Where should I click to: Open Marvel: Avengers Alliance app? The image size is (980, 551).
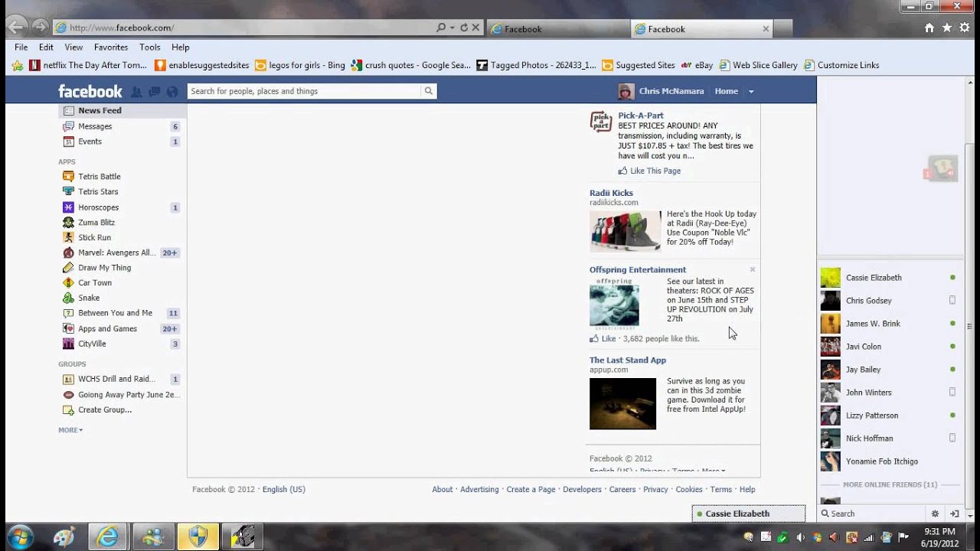116,253
